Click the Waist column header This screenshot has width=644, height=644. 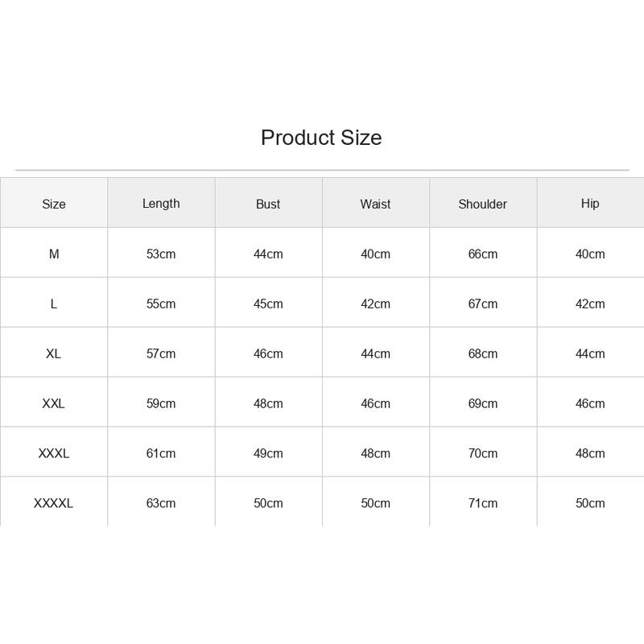[375, 204]
